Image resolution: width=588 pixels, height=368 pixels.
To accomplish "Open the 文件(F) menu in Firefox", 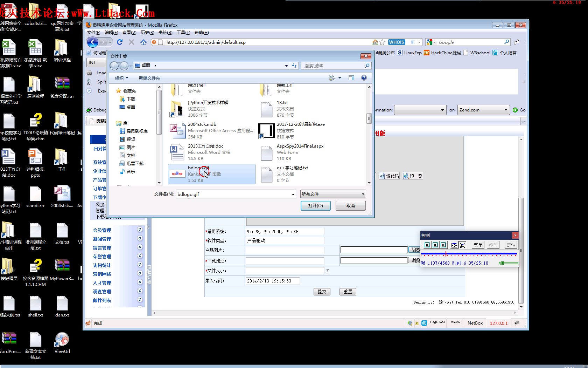I will 94,33.
